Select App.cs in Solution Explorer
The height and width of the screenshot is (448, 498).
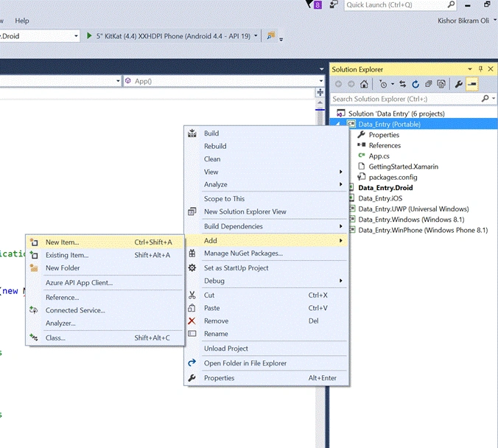point(379,156)
